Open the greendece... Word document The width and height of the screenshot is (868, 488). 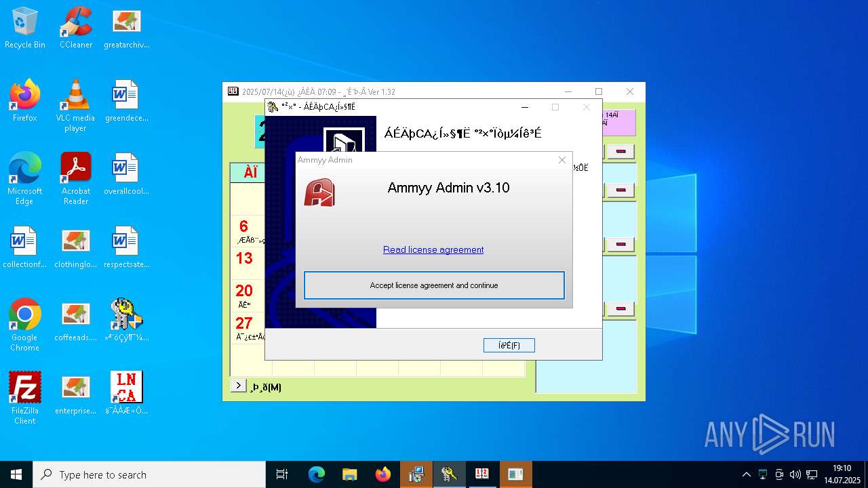(x=127, y=101)
